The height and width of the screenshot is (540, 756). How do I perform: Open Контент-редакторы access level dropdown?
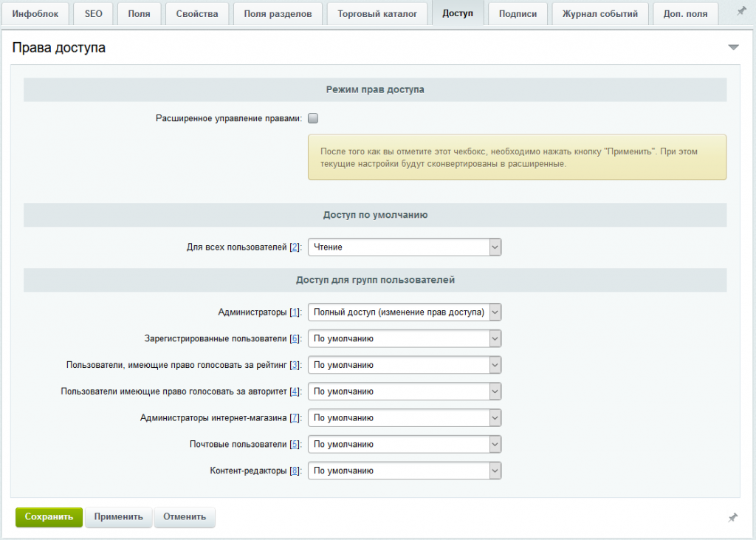pyautogui.click(x=405, y=471)
